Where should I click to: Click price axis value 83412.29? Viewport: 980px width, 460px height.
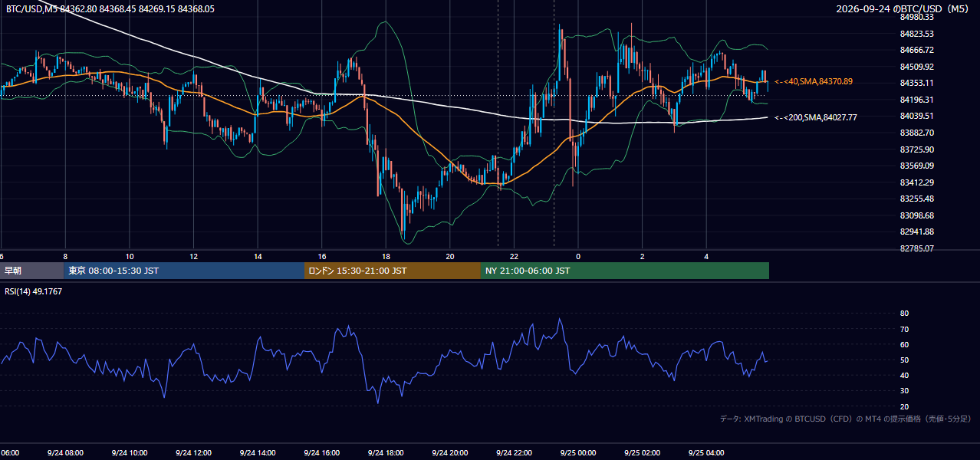tap(917, 182)
